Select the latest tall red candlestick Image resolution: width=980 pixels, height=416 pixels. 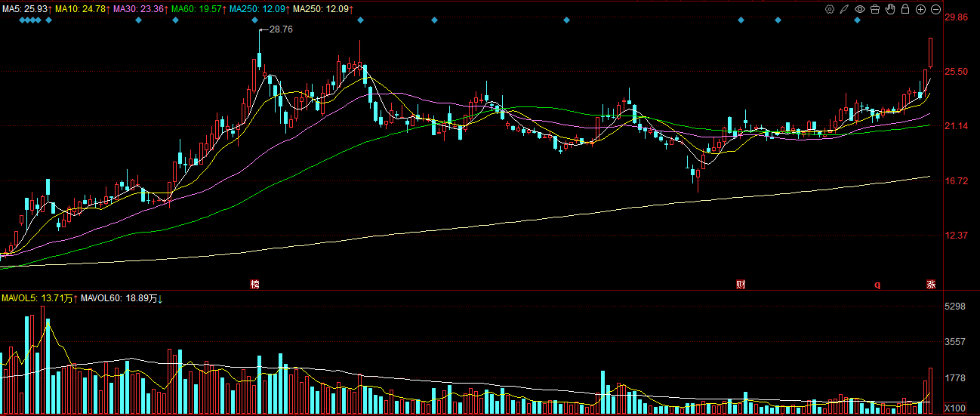click(931, 51)
